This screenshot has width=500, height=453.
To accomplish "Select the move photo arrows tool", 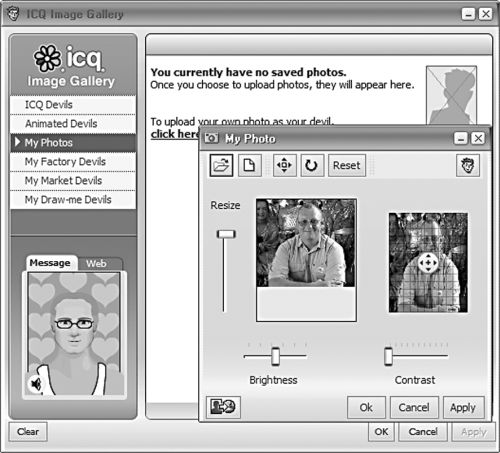I will click(284, 165).
